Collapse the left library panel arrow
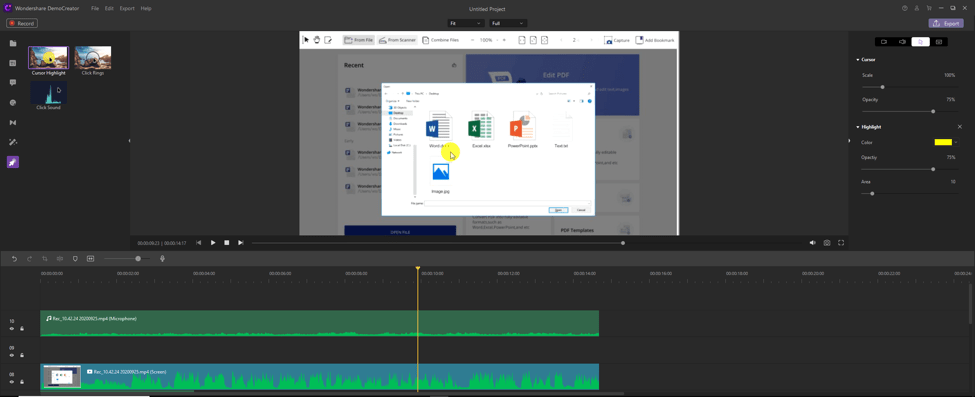 [x=129, y=141]
